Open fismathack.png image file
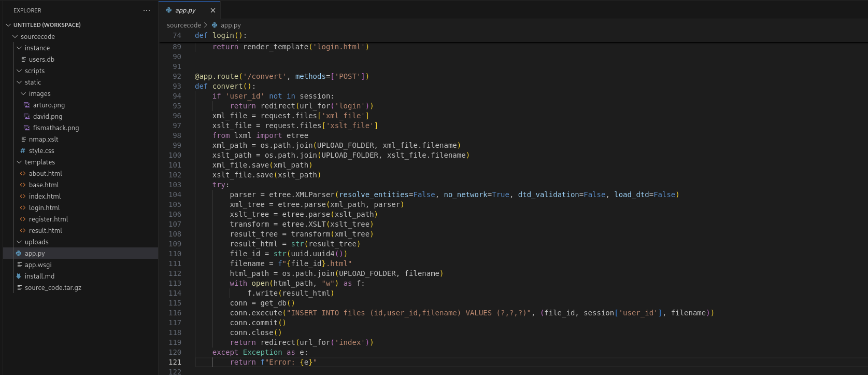Image resolution: width=868 pixels, height=375 pixels. pos(56,128)
